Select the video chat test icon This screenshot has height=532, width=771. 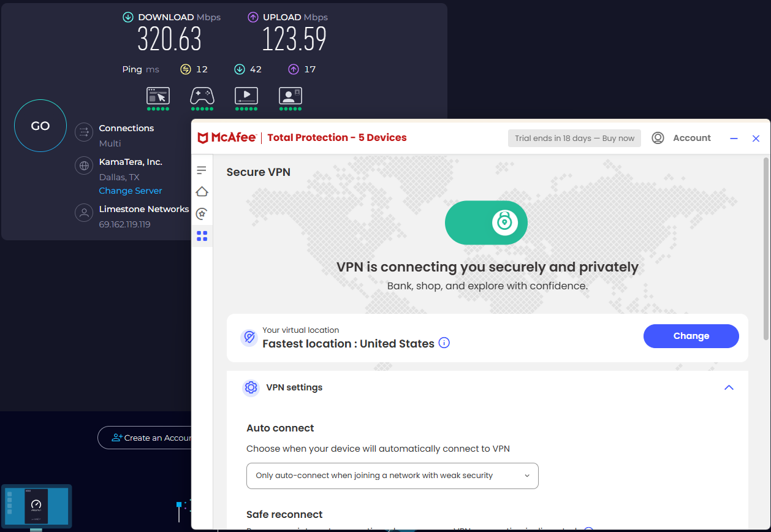290,97
